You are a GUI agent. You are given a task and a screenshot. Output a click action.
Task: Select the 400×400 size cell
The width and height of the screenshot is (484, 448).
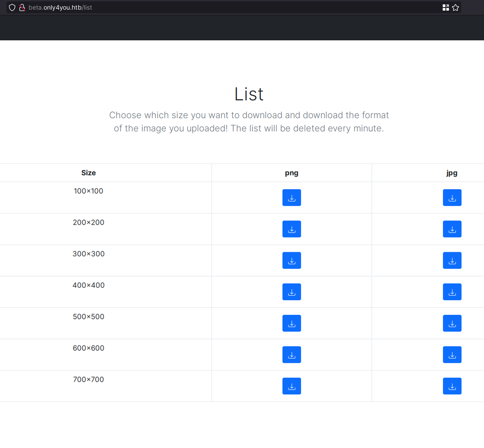89,285
